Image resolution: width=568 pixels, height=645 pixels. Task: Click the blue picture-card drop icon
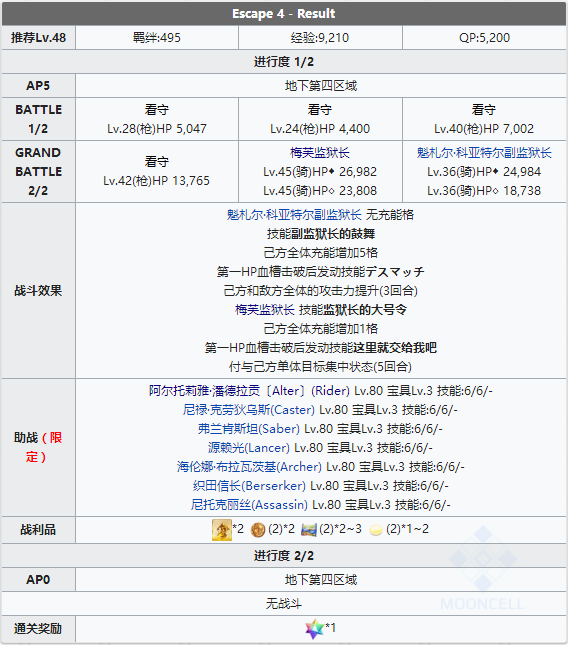(x=309, y=530)
